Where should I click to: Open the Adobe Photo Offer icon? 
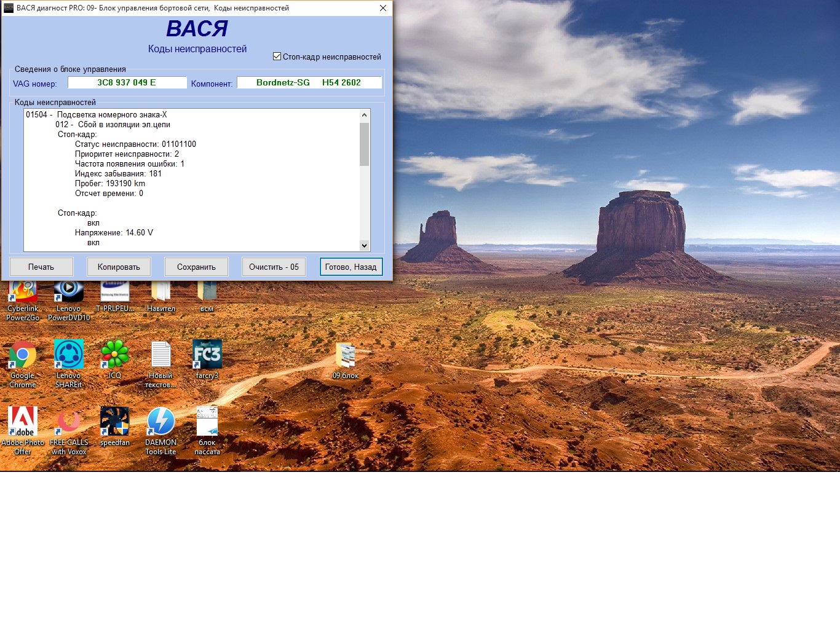(x=23, y=422)
